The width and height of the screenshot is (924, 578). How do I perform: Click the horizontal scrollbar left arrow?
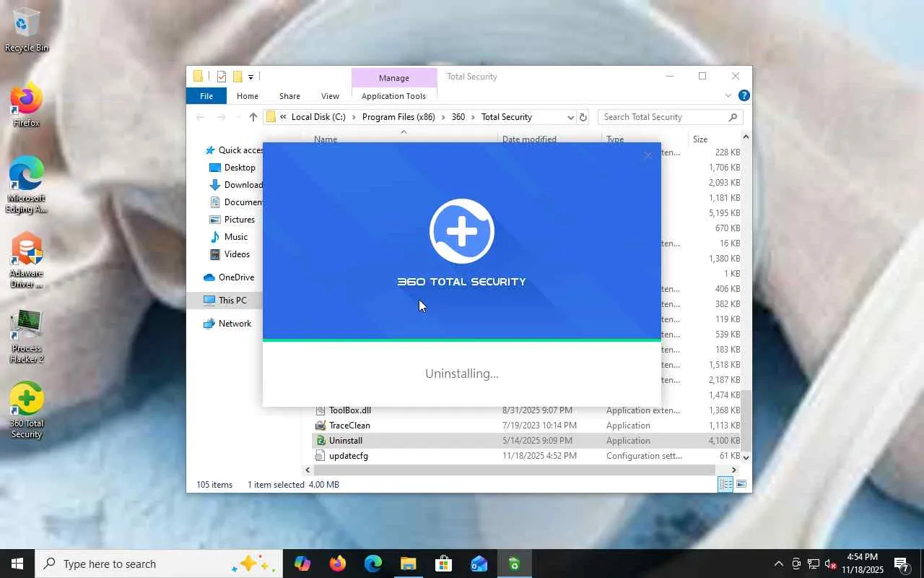(x=308, y=470)
